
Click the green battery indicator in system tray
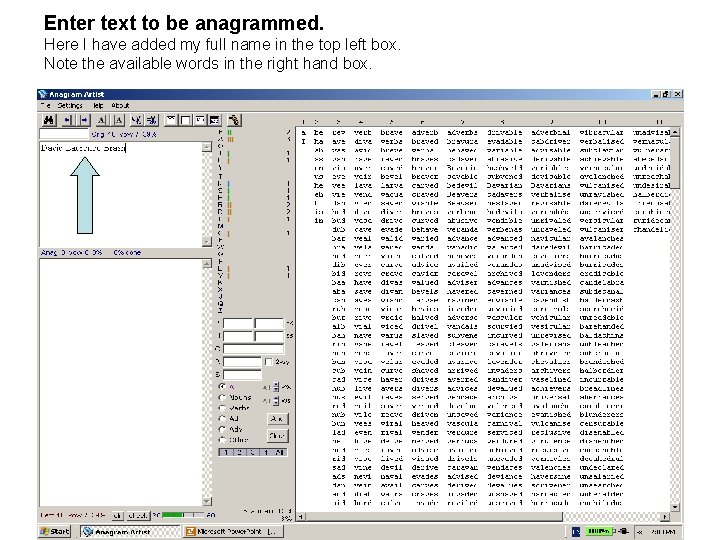[599, 531]
